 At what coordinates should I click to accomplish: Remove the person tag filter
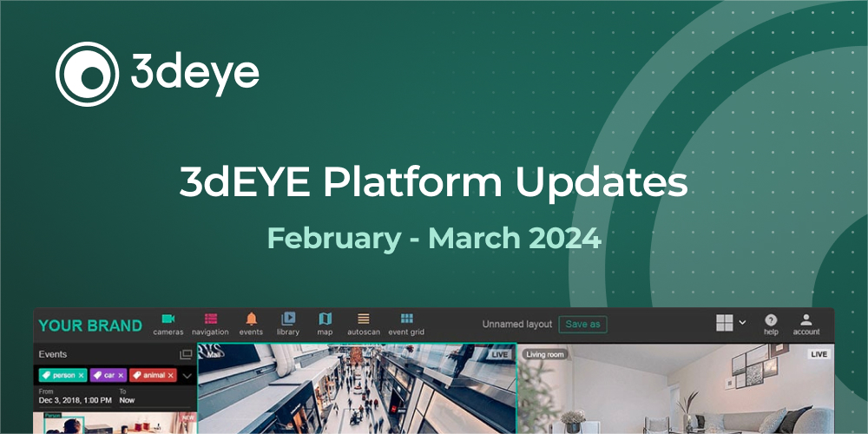(81, 375)
